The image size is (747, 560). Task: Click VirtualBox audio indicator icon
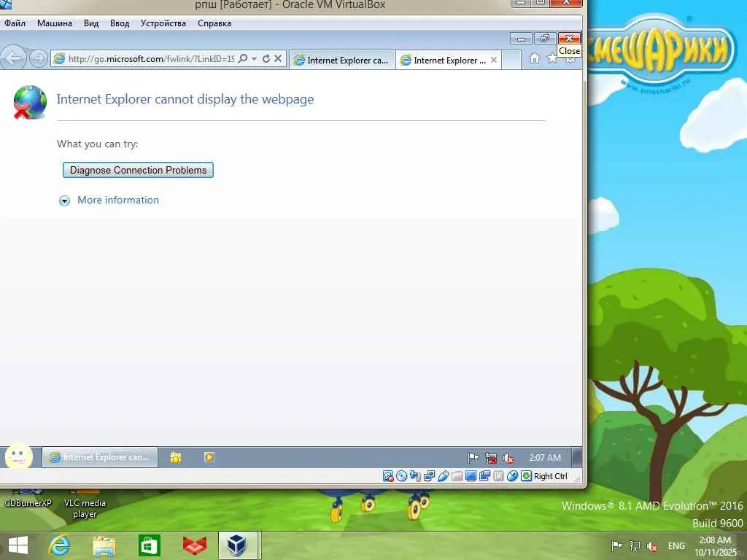[x=415, y=476]
